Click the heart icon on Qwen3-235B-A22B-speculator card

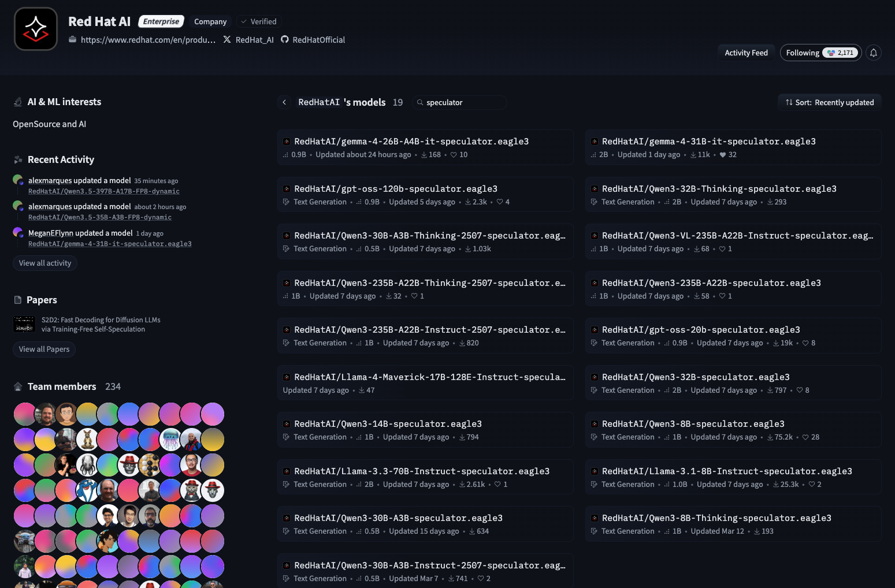coord(722,296)
